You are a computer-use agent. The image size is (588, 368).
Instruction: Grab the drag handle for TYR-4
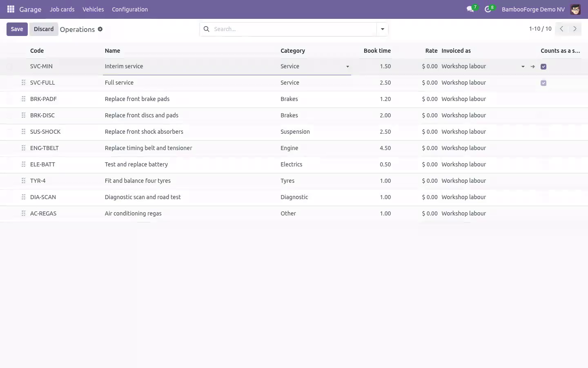pyautogui.click(x=23, y=181)
